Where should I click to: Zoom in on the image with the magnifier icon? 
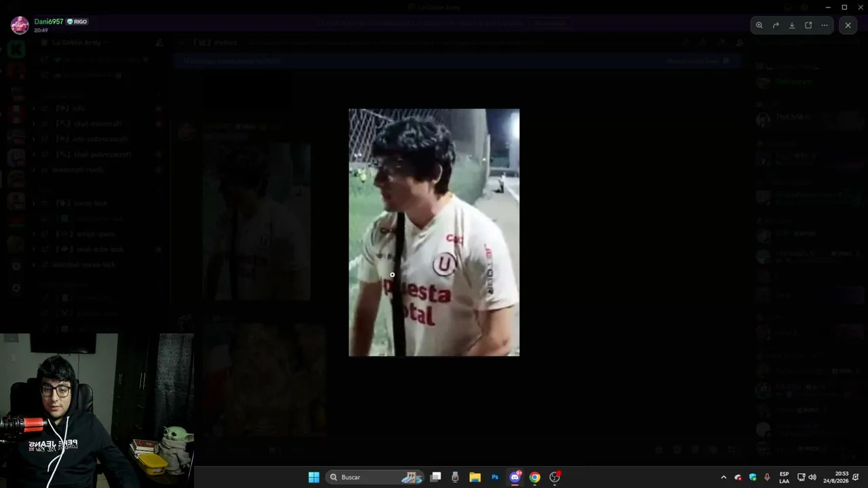coord(759,25)
